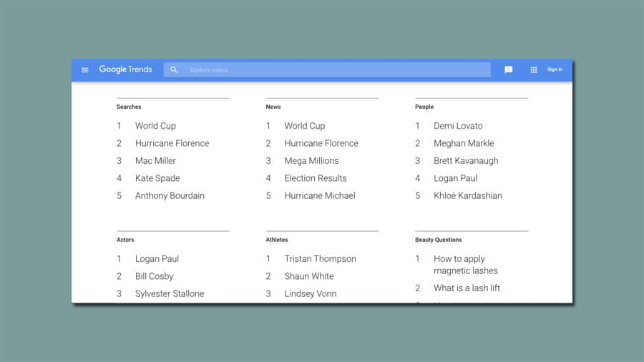Viewport: 644px width, 362px height.
Task: Open the People category heading
Action: tap(424, 107)
